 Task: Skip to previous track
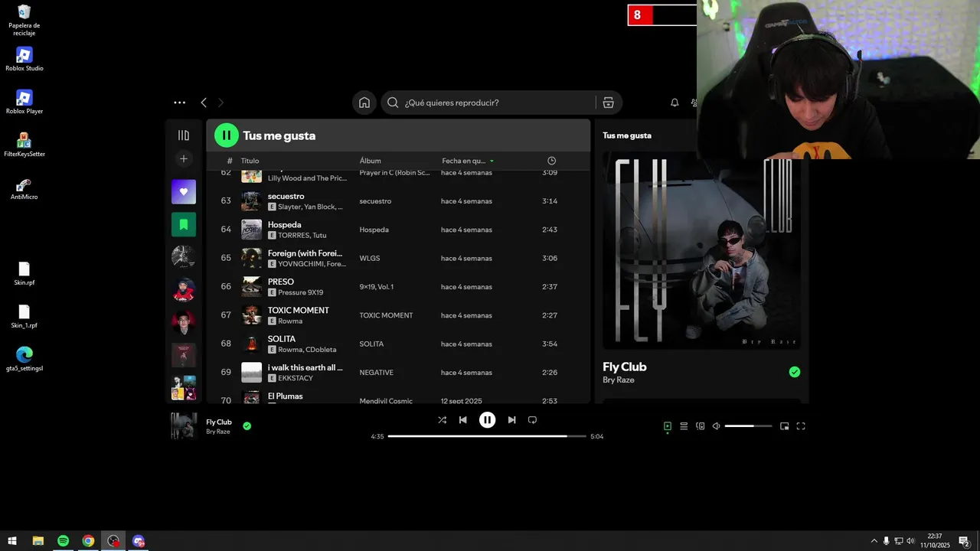tap(462, 420)
